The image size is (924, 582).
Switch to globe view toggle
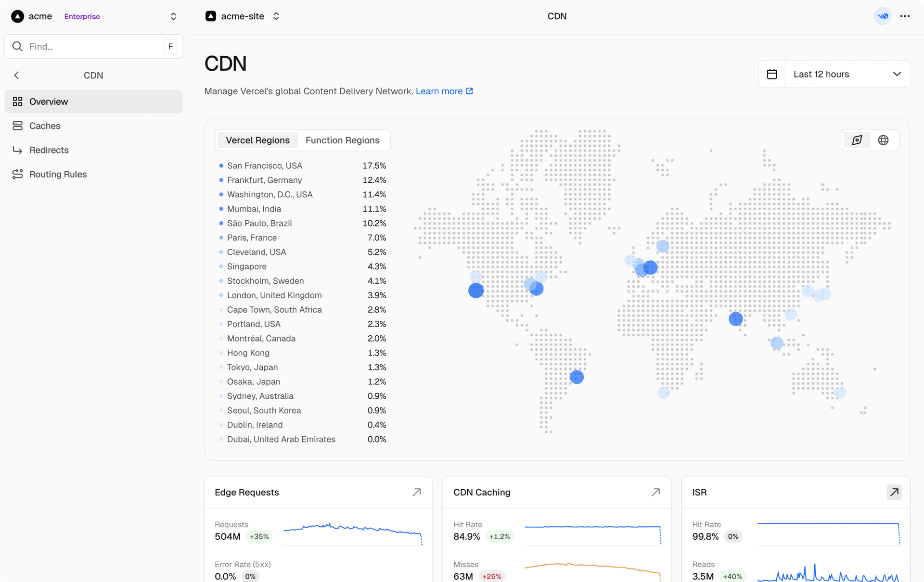pyautogui.click(x=883, y=140)
